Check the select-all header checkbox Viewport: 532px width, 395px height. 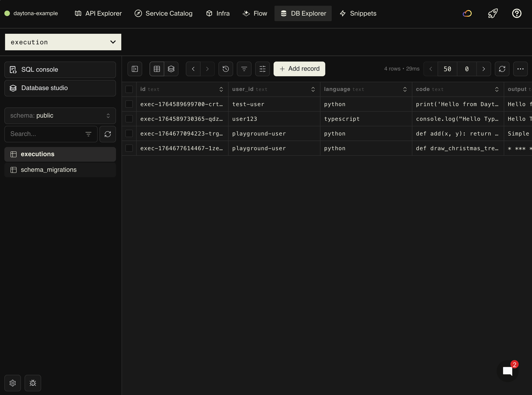129,89
